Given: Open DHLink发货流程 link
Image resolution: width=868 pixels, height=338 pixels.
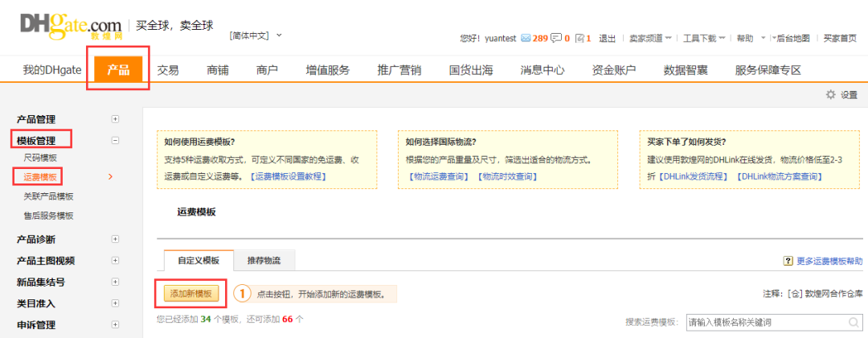Looking at the screenshot, I should [694, 177].
